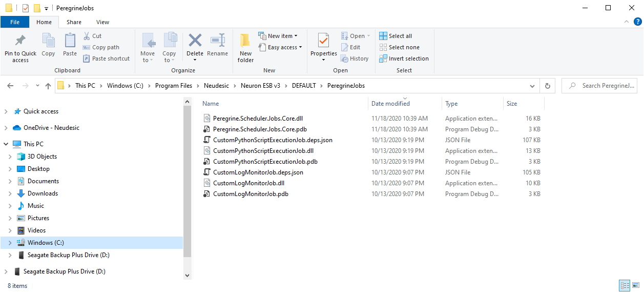Switch to the Home tab
Viewport: 644px width, 292px height.
coord(44,22)
